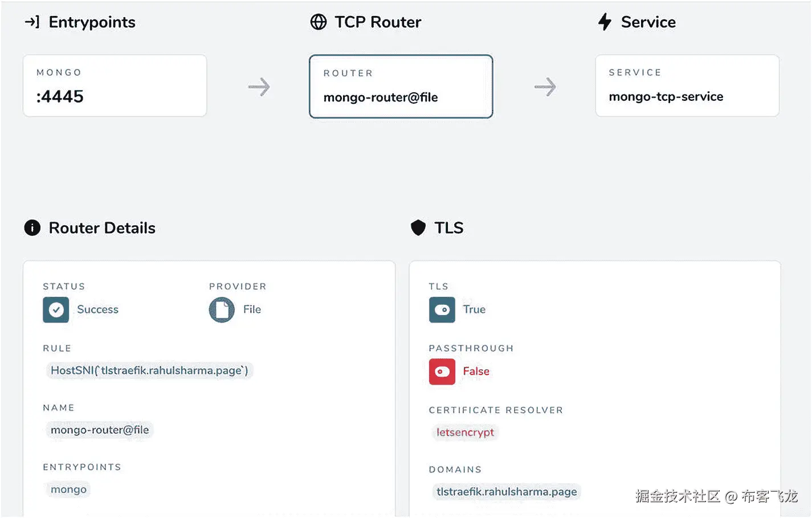Click the arrow between Entrypoints and Router

259,87
